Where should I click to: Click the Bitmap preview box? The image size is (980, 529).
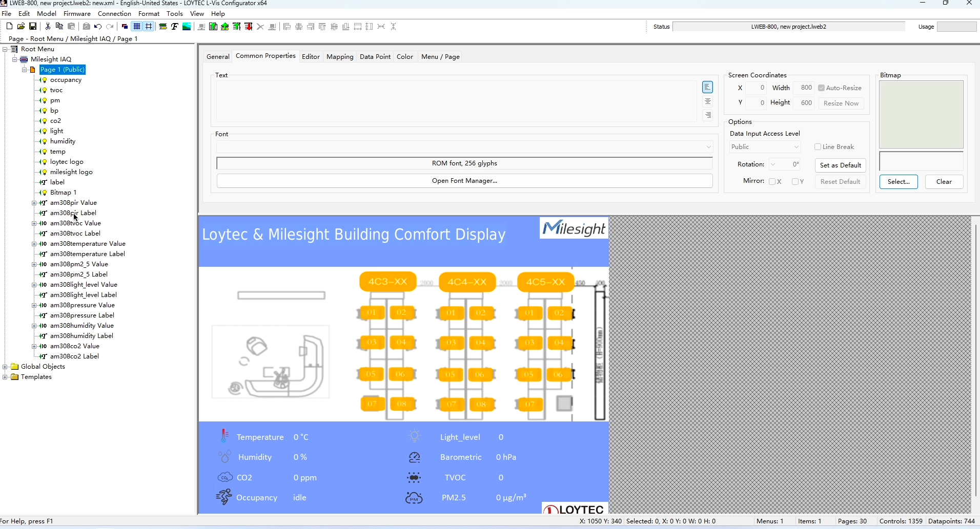click(x=922, y=115)
